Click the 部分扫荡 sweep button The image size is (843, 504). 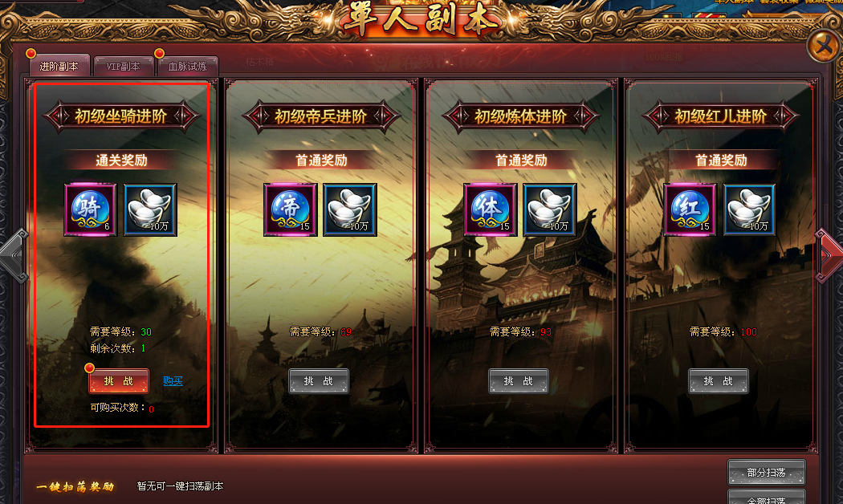click(767, 472)
